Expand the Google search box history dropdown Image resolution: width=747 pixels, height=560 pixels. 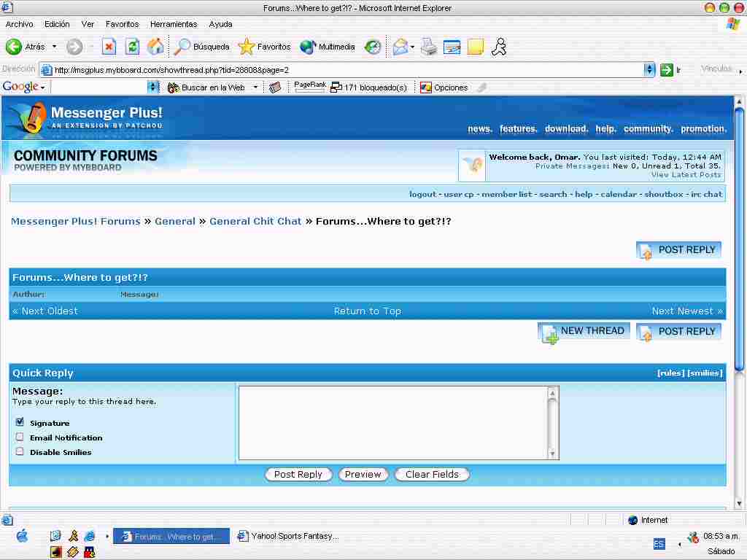[153, 87]
